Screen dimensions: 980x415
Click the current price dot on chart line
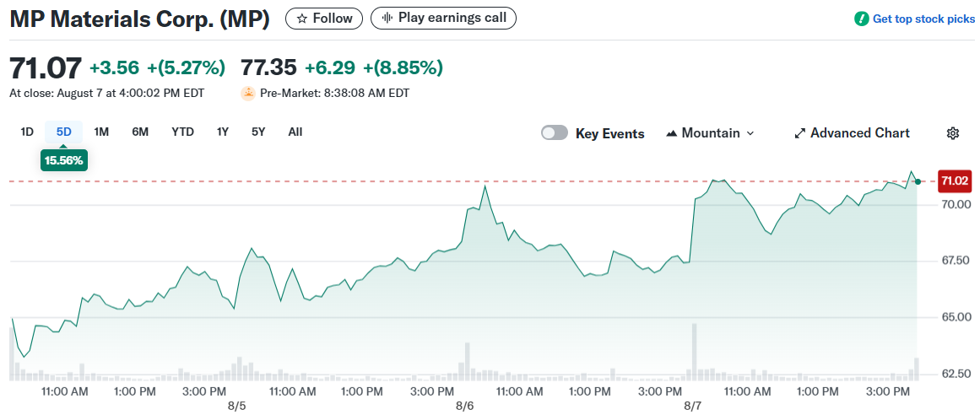click(x=918, y=181)
